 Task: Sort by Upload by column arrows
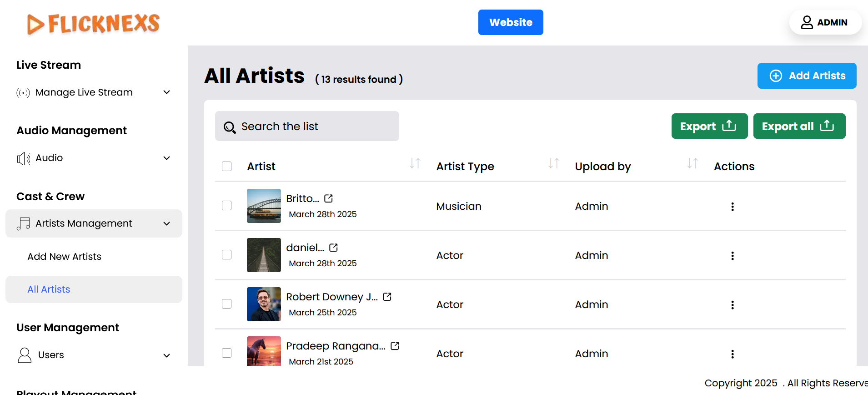pyautogui.click(x=692, y=163)
